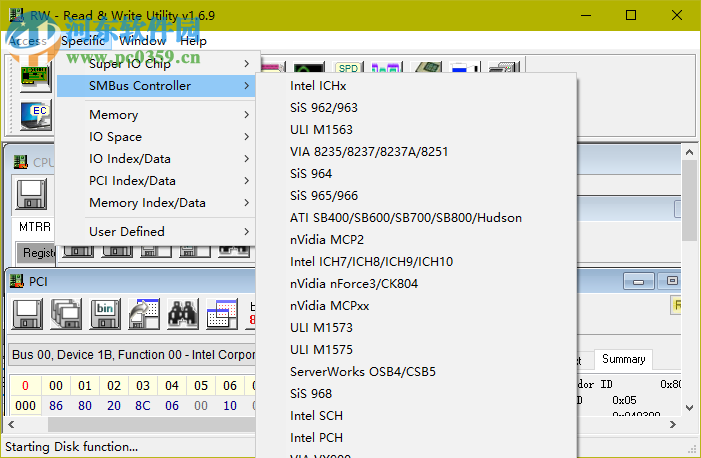The image size is (701, 458).
Task: Select Intel PCH menu entry
Action: tap(316, 438)
